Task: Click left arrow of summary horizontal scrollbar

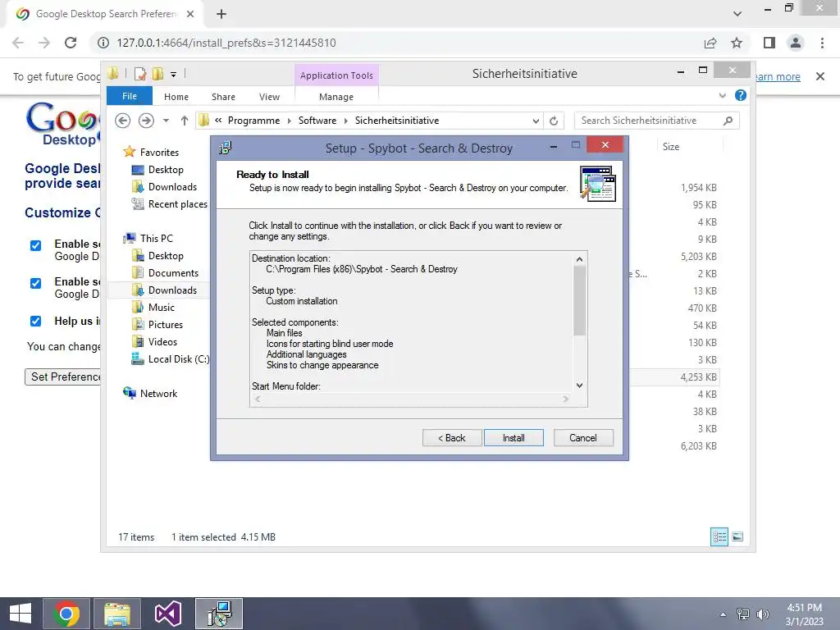Action: click(x=258, y=399)
